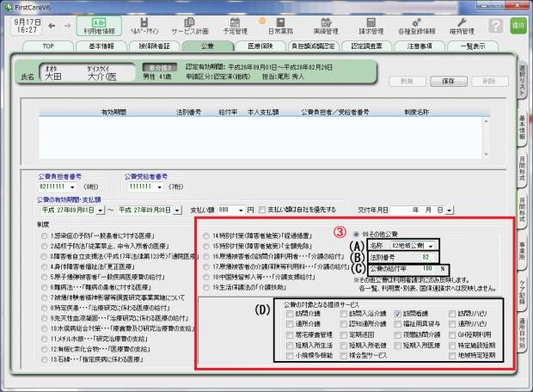
Task: Click the help question mark icon
Action: tap(496, 26)
